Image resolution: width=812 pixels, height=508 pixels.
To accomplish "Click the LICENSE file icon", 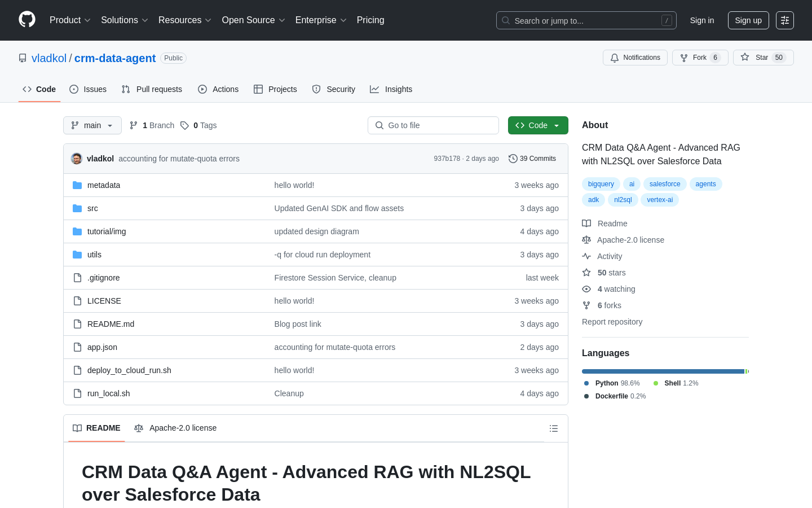I will pos(77,301).
